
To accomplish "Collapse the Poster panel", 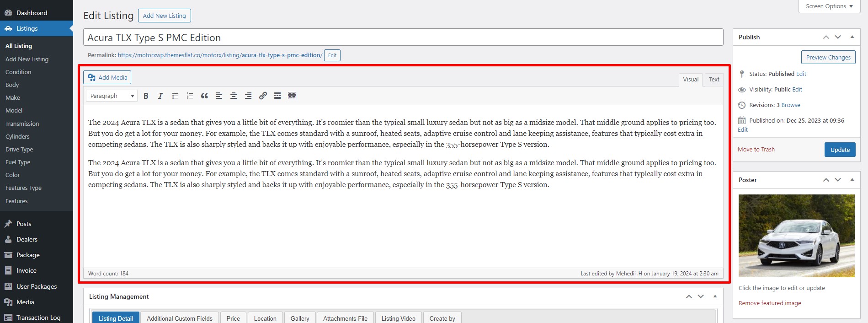I will click(x=852, y=180).
